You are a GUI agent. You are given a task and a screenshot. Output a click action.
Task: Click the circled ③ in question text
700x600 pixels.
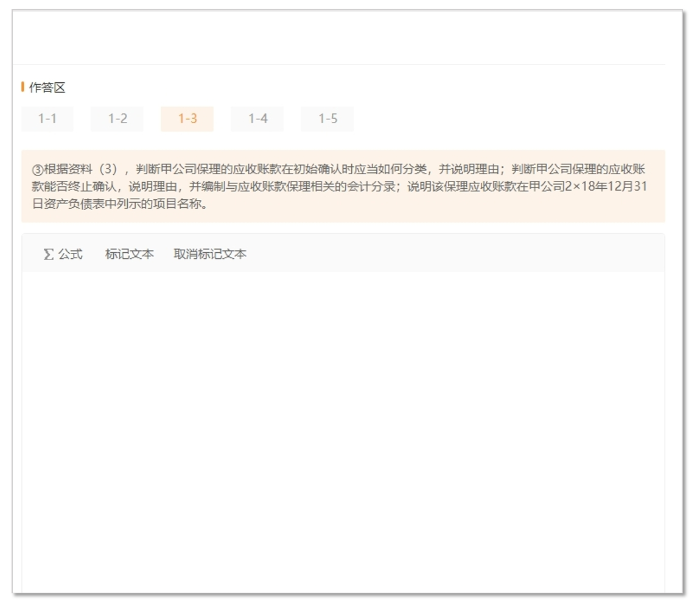point(39,169)
